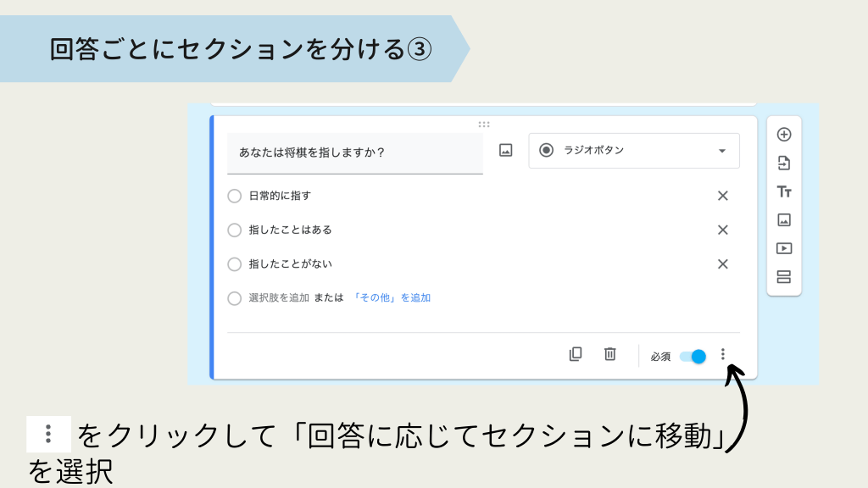Remove the 指したことはある option
Image resolution: width=868 pixels, height=488 pixels.
723,230
